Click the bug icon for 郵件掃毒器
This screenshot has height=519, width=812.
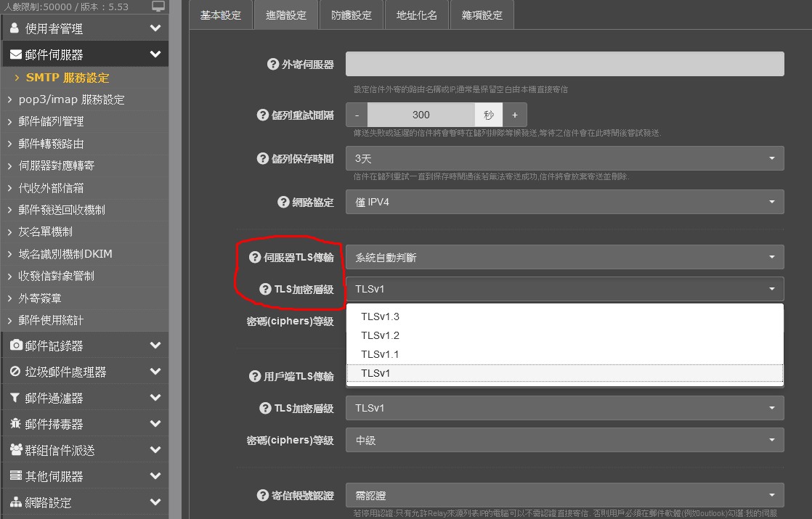(x=16, y=424)
